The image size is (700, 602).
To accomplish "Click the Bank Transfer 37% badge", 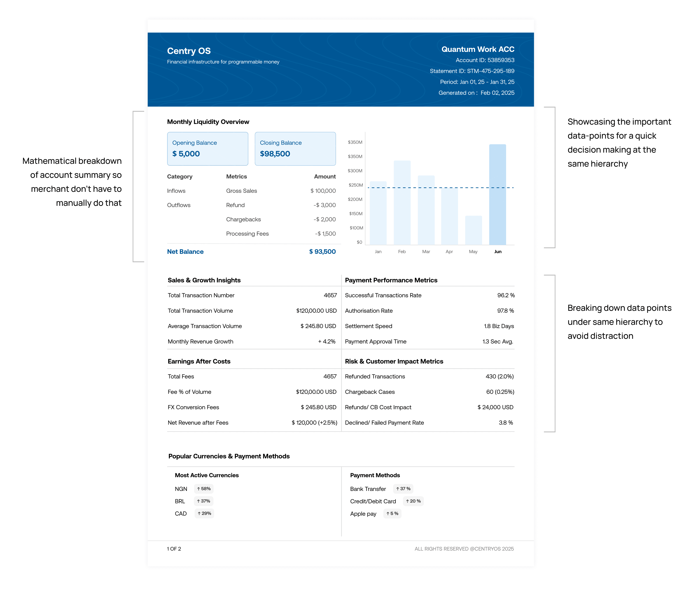I will pos(403,489).
